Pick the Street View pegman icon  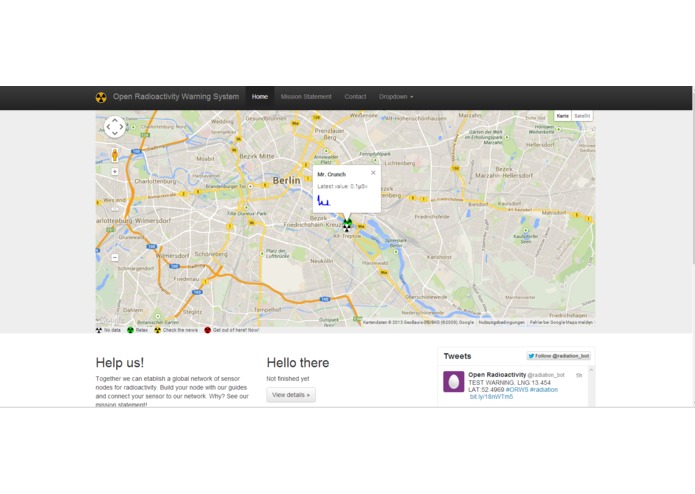(x=115, y=155)
